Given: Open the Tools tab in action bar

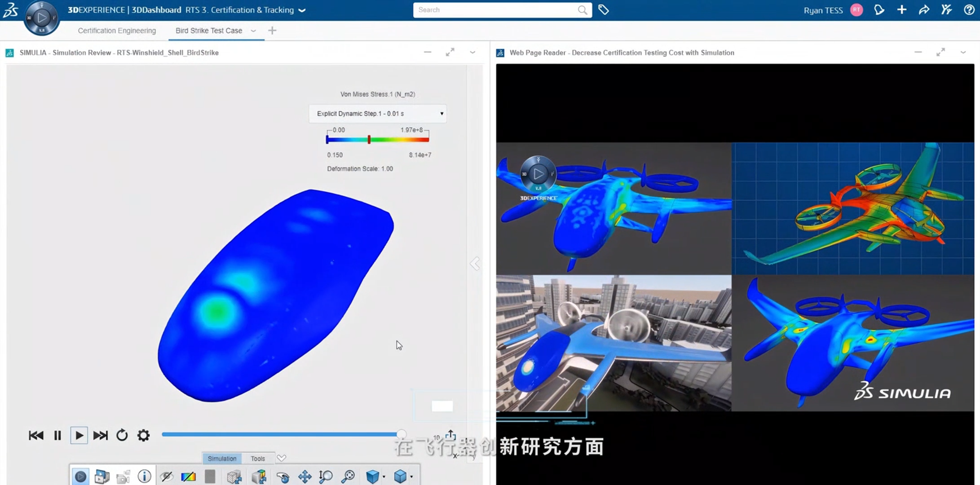Looking at the screenshot, I should coord(257,459).
